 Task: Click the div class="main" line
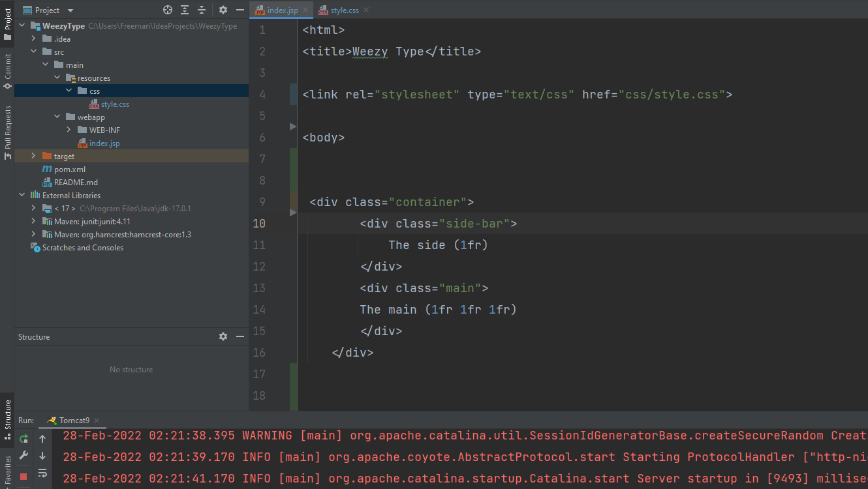424,288
